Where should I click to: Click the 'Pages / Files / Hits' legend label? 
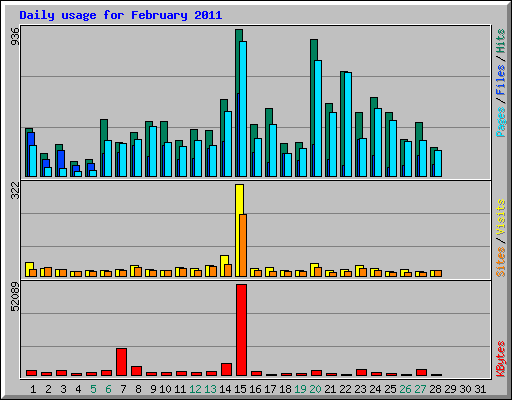[x=500, y=83]
